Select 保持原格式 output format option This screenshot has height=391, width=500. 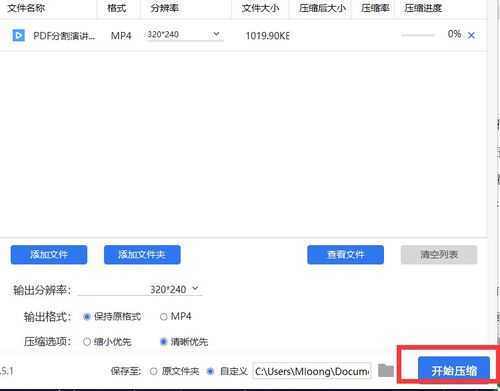[x=87, y=316]
